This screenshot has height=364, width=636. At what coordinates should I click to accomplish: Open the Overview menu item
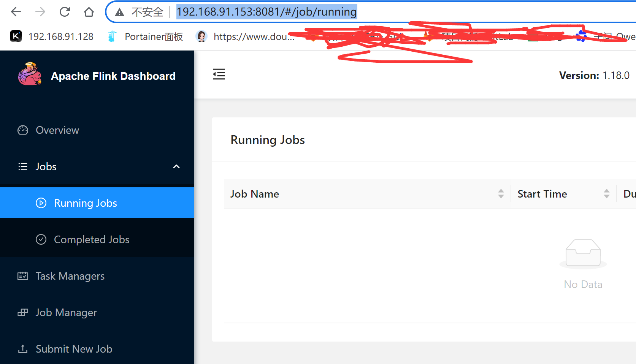[x=97, y=130]
